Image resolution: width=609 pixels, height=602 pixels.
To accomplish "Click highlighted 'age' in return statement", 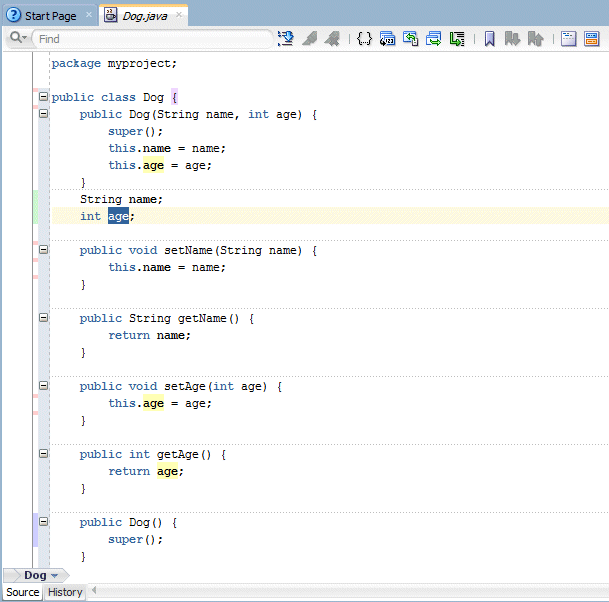I will coord(167,472).
